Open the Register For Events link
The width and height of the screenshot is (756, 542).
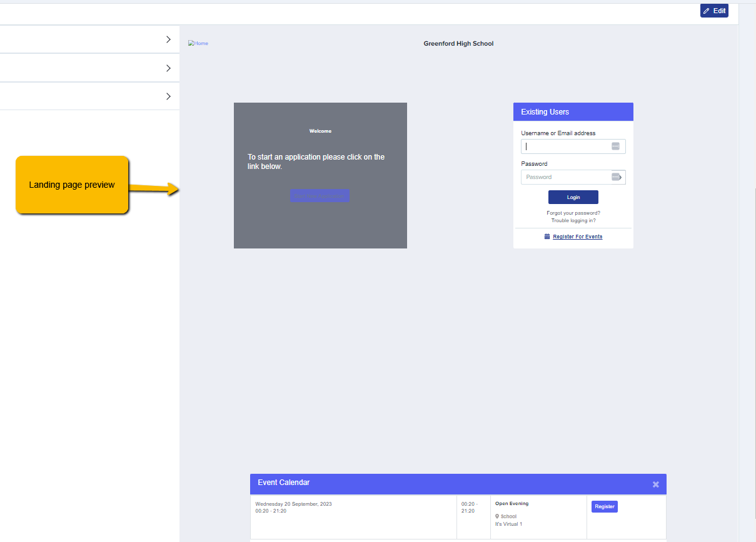pos(578,237)
